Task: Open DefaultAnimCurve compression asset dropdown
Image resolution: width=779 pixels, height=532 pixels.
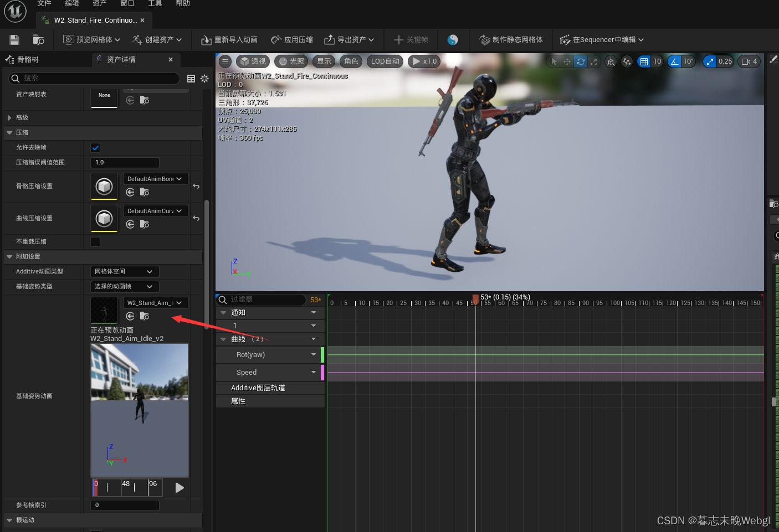Action: [x=156, y=211]
